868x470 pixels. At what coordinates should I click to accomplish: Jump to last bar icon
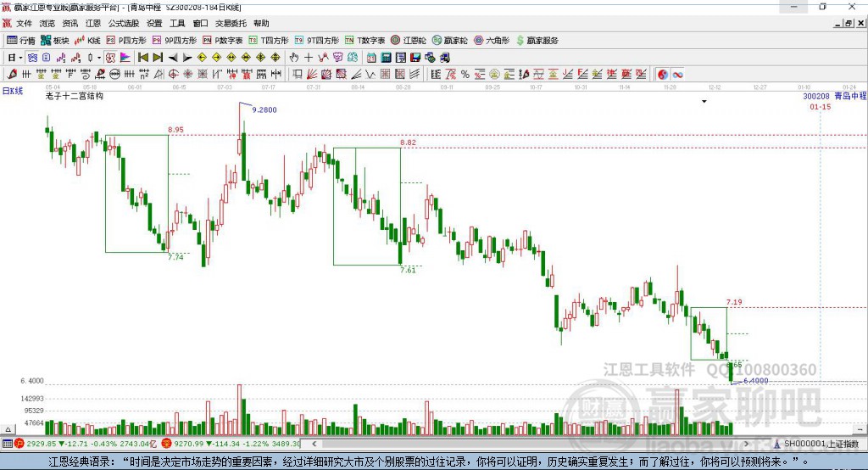158,58
